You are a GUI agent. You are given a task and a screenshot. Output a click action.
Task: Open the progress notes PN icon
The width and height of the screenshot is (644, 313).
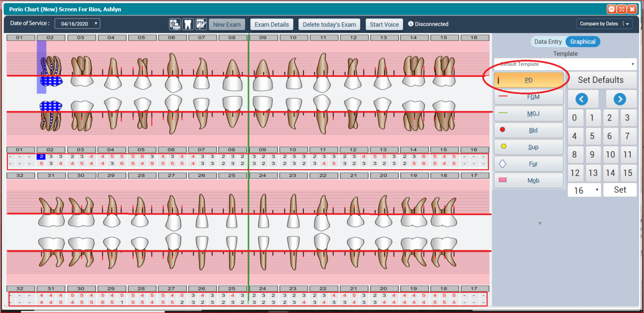(201, 24)
